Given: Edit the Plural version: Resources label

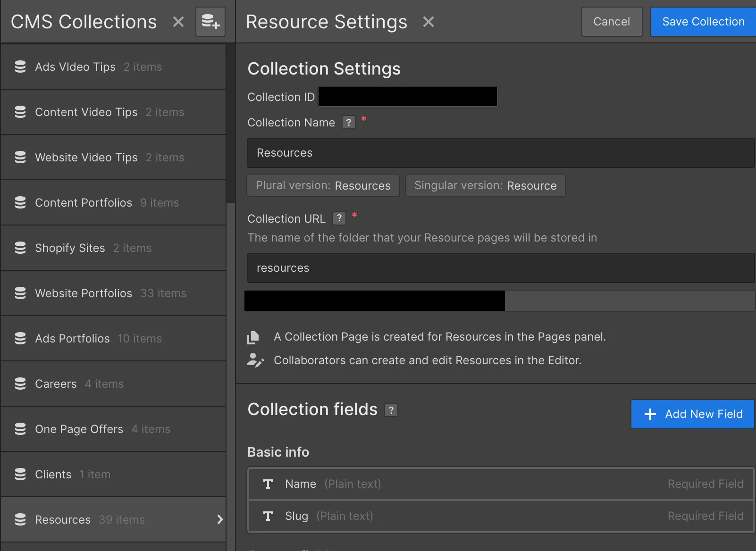Looking at the screenshot, I should tap(323, 185).
